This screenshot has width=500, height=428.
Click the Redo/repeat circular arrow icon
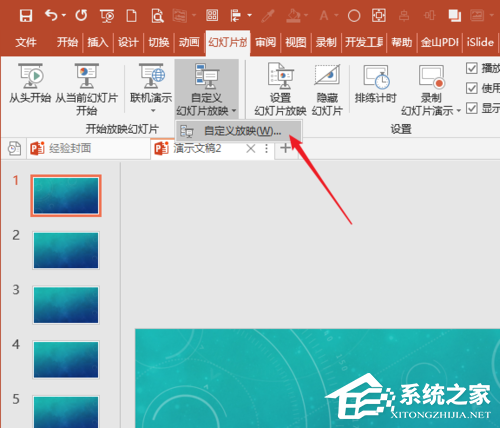tap(81, 15)
